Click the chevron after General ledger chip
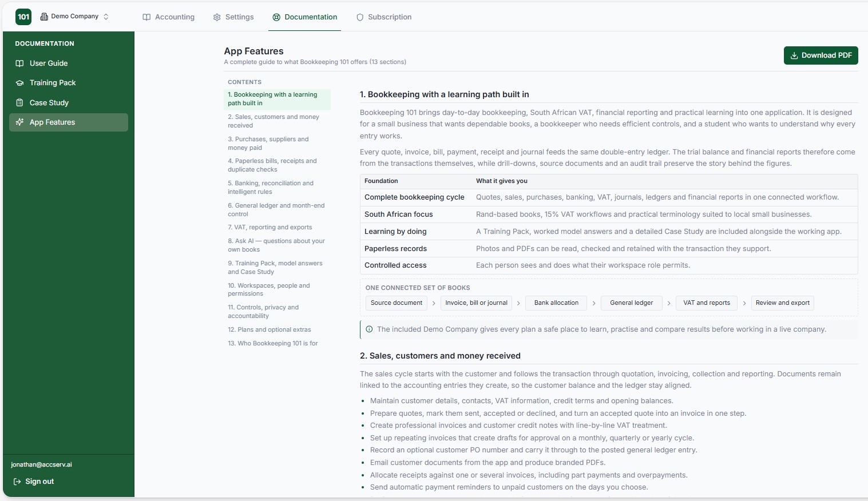The height and width of the screenshot is (501, 868). coord(669,303)
